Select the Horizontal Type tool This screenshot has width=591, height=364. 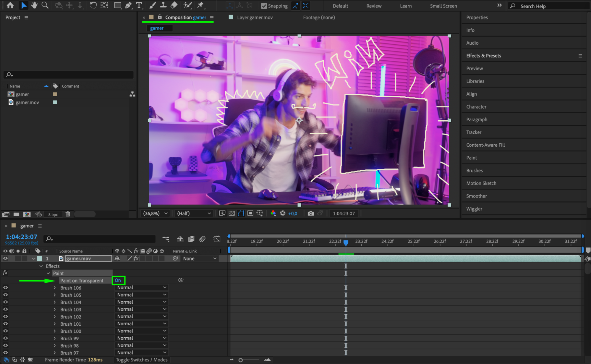point(139,5)
